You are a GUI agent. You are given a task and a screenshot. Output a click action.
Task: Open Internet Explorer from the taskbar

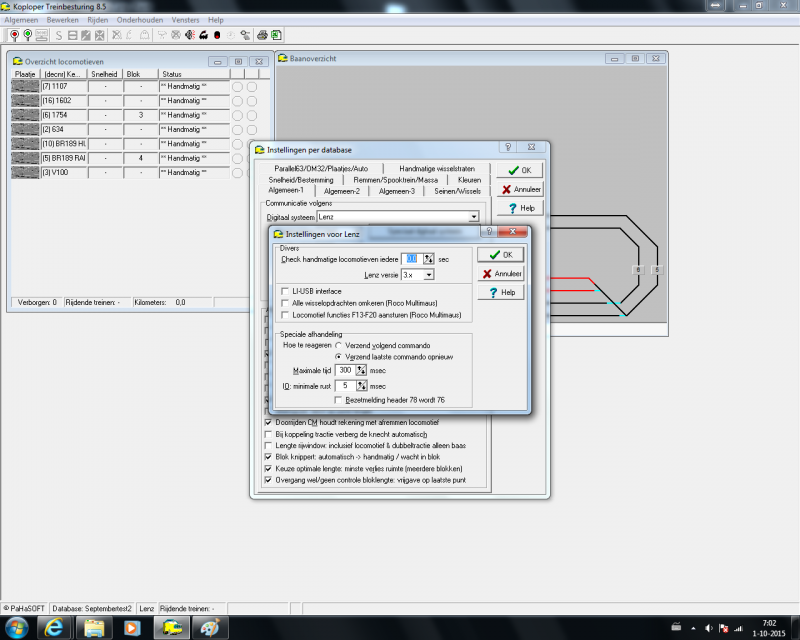(54, 627)
